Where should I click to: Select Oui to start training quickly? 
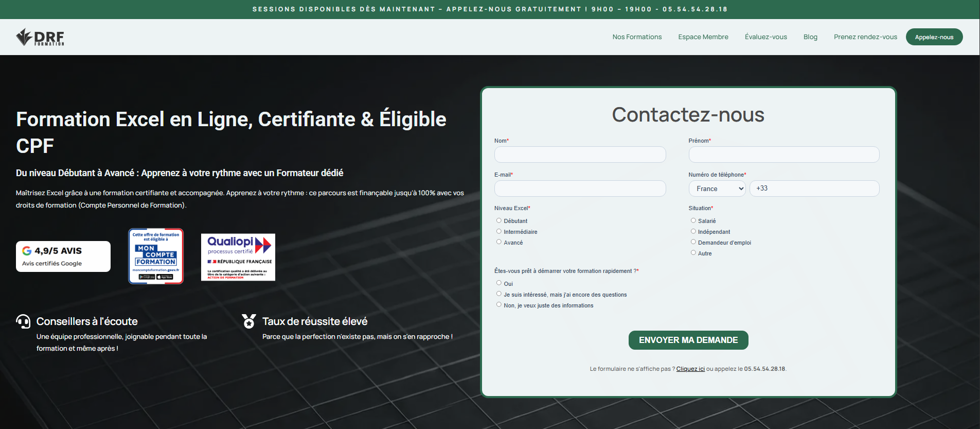[x=498, y=283]
